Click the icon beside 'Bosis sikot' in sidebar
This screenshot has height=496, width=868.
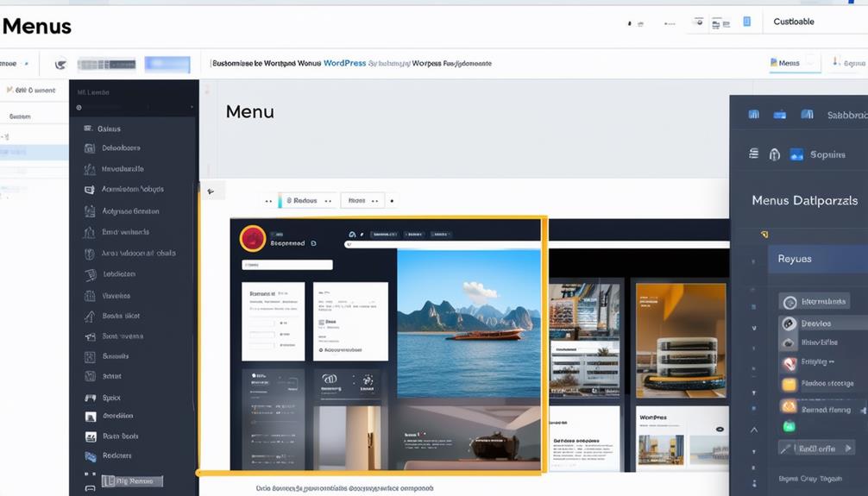(x=89, y=316)
